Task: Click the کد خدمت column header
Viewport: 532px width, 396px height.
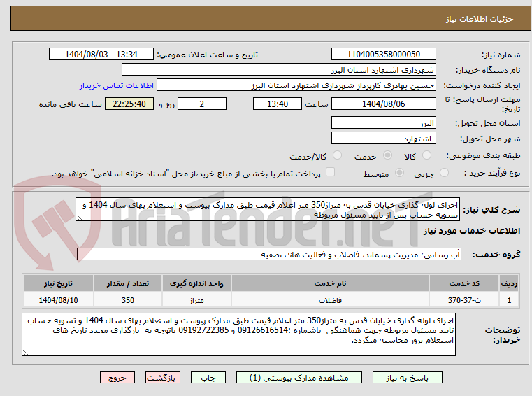Action: (x=463, y=283)
